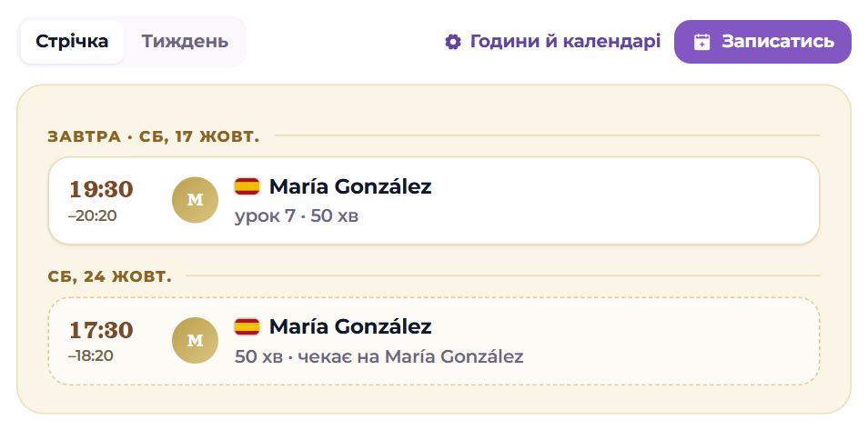Open the pending 17:30 lesson card
Image resolution: width=868 pixels, height=430 pixels.
click(433, 341)
